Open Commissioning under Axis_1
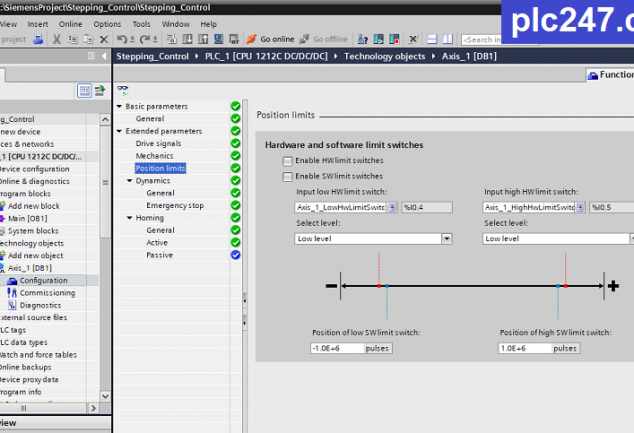Viewport: 634px width, 433px height. [47, 293]
